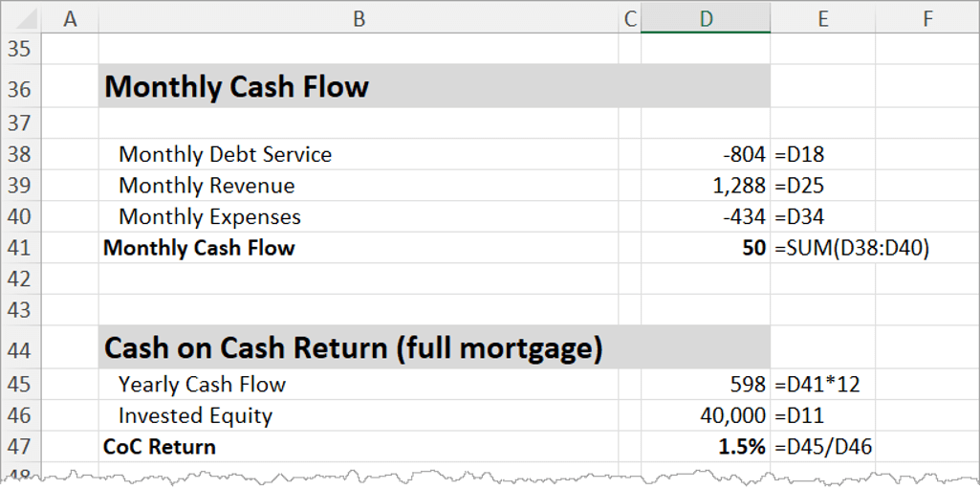Viewport: 980px width, 490px height.
Task: Click the 1.5% CoC Return value
Action: [742, 447]
